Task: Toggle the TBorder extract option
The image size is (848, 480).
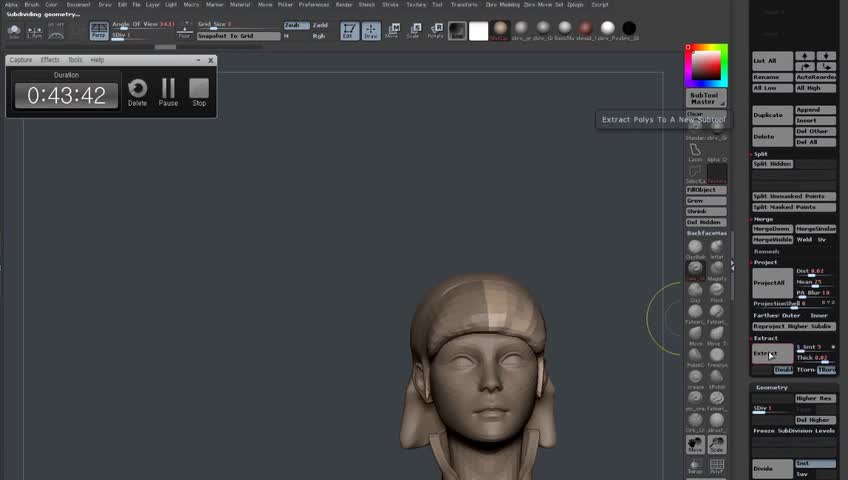Action: click(827, 370)
